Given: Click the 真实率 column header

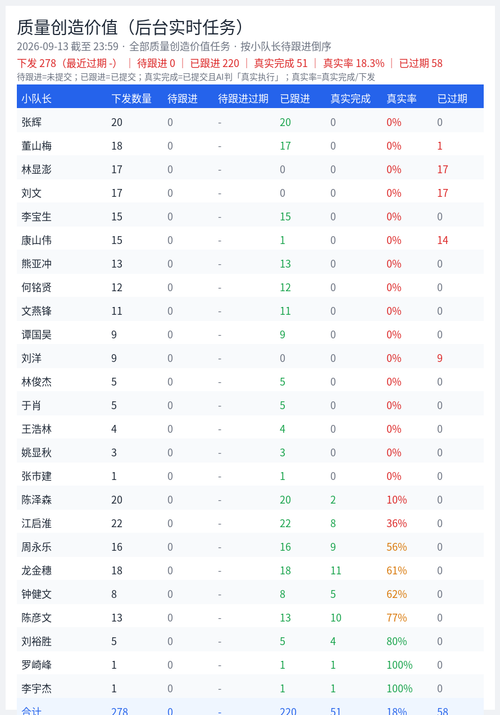Looking at the screenshot, I should pos(402,98).
